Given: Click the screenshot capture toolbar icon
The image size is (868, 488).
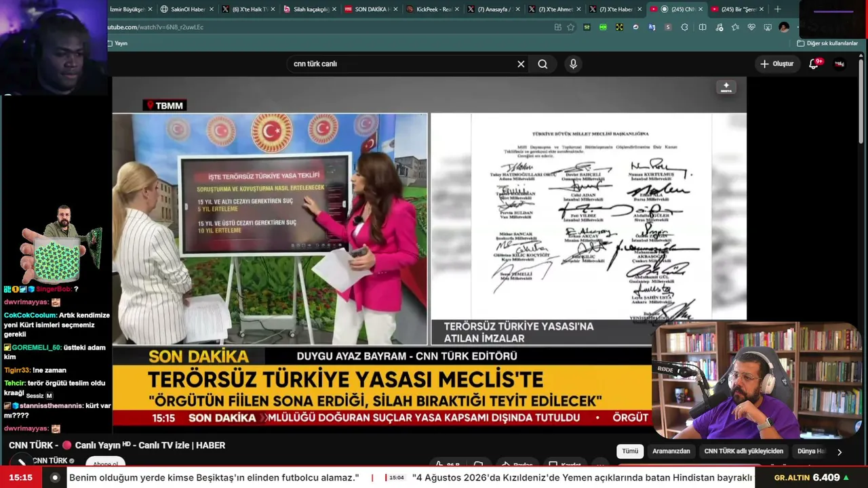Looking at the screenshot, I should pos(768,27).
